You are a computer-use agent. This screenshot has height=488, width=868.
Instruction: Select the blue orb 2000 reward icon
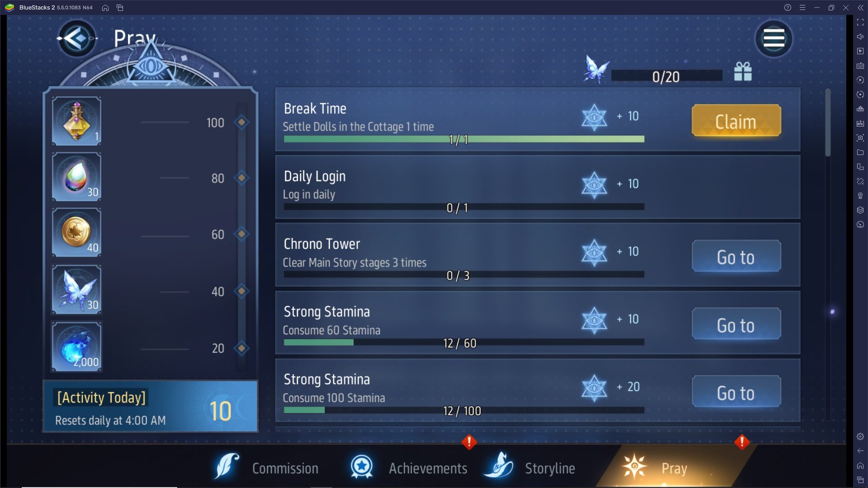pos(76,348)
